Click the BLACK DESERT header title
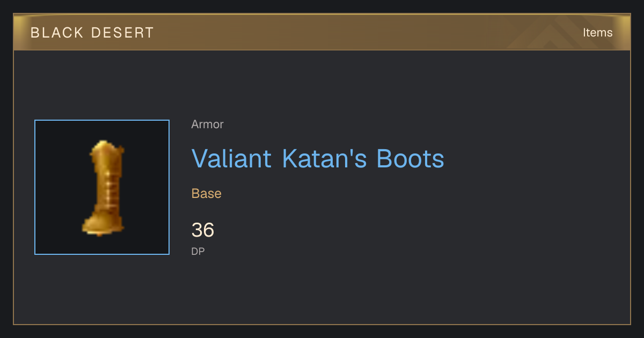 [x=92, y=33]
